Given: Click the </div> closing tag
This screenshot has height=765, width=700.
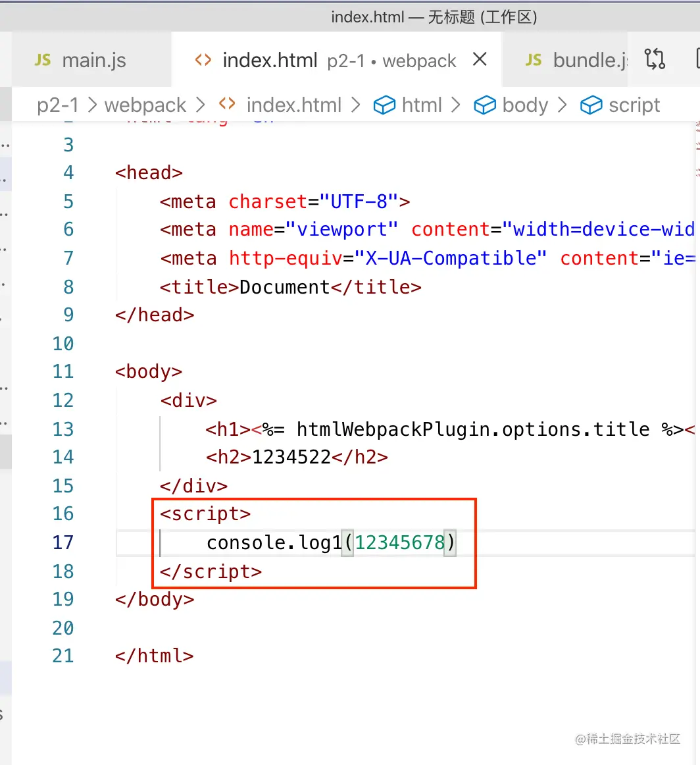Looking at the screenshot, I should pyautogui.click(x=194, y=486).
